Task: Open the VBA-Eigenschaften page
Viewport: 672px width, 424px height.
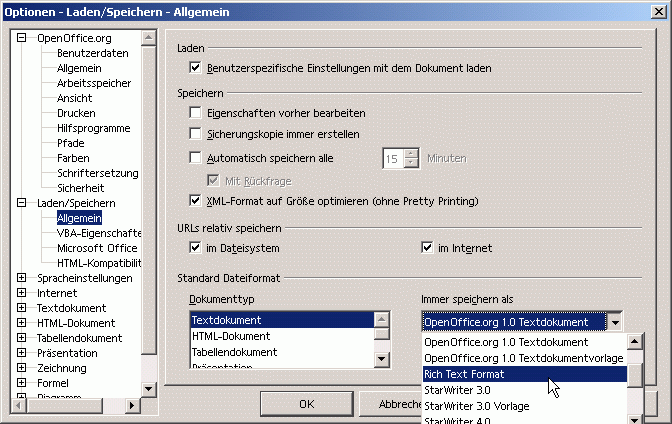Action: pyautogui.click(x=99, y=233)
